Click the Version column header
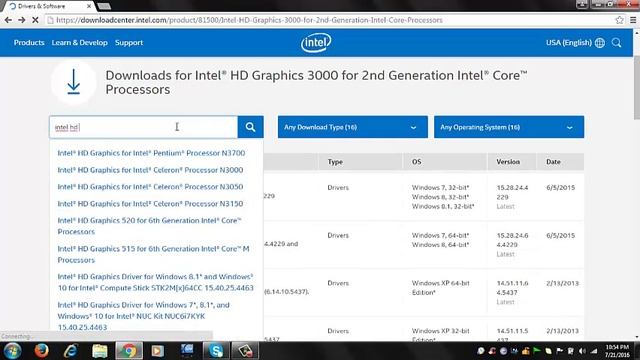This screenshot has width=640, height=360. click(508, 162)
